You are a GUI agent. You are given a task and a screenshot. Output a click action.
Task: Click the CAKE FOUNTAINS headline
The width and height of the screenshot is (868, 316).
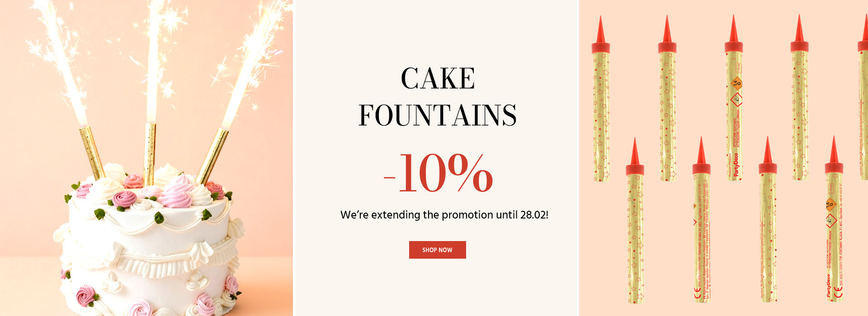(x=437, y=97)
